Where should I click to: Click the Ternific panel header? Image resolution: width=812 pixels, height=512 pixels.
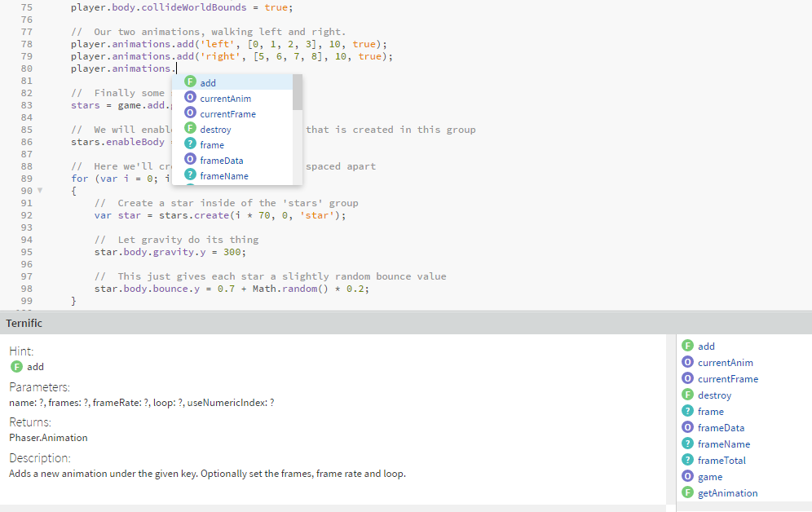pos(406,323)
